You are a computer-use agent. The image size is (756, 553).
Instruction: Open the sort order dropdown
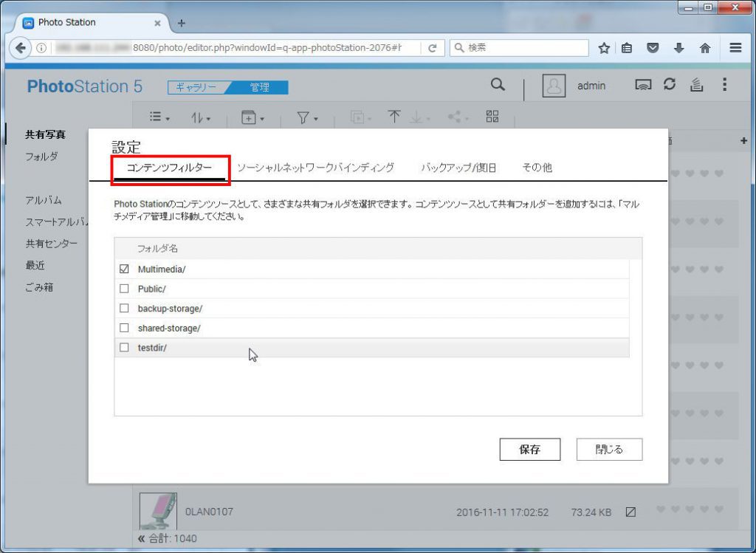(201, 117)
